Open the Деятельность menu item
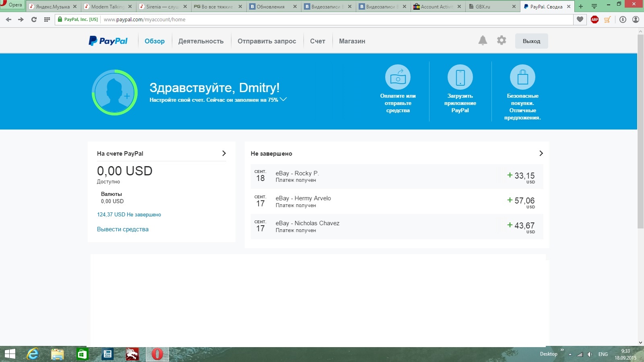The width and height of the screenshot is (644, 362). point(201,41)
